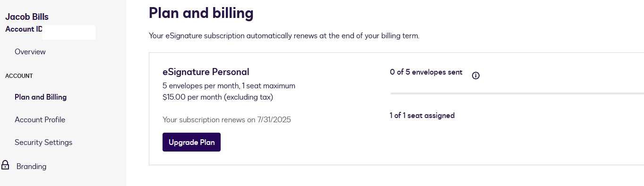Open Security Settings from the sidebar
The image size is (644, 186).
43,143
